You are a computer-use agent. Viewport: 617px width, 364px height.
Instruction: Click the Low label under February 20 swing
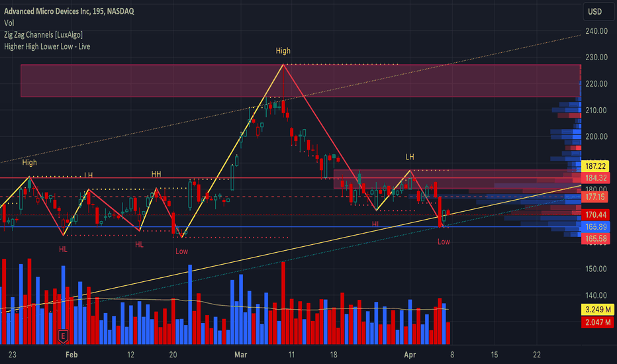181,251
